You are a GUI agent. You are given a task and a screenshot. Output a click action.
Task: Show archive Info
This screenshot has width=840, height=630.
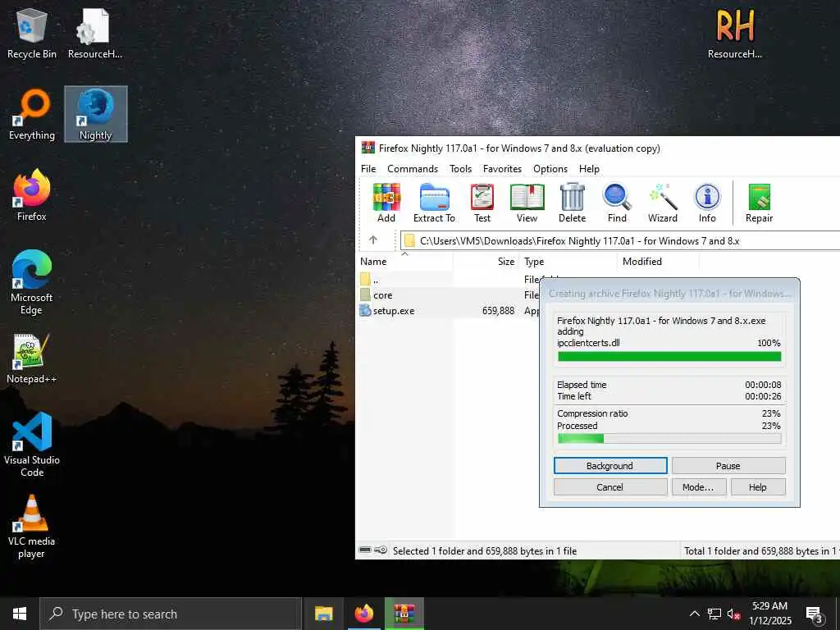[x=707, y=203]
